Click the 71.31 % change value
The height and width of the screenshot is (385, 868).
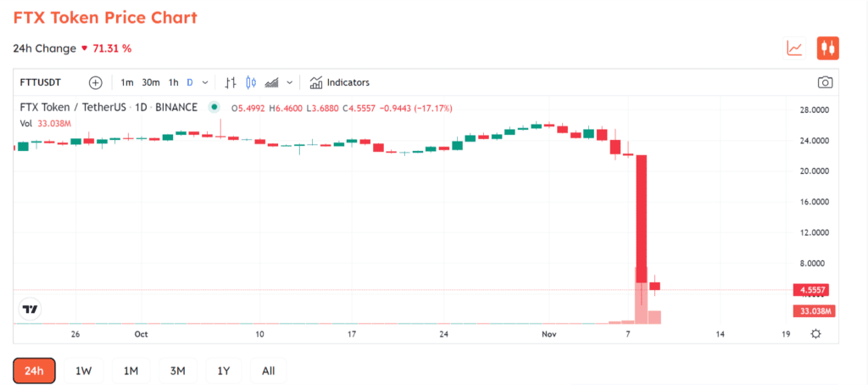coord(111,48)
